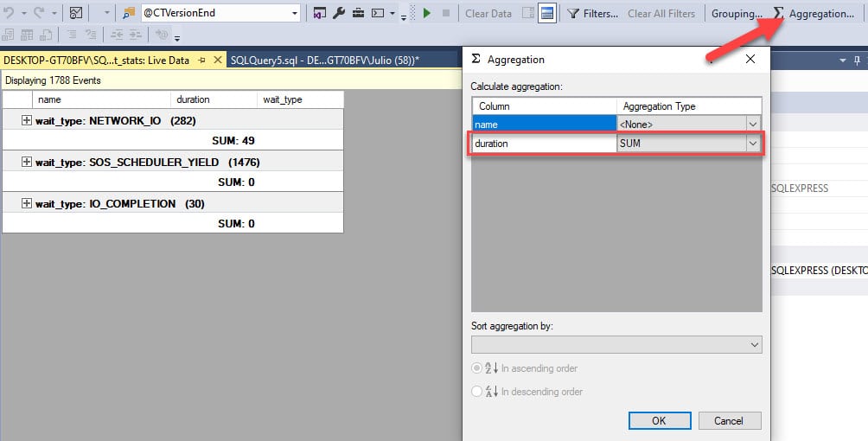Open the Grouping... dialog
Screen dimensions: 868x441
[737, 13]
